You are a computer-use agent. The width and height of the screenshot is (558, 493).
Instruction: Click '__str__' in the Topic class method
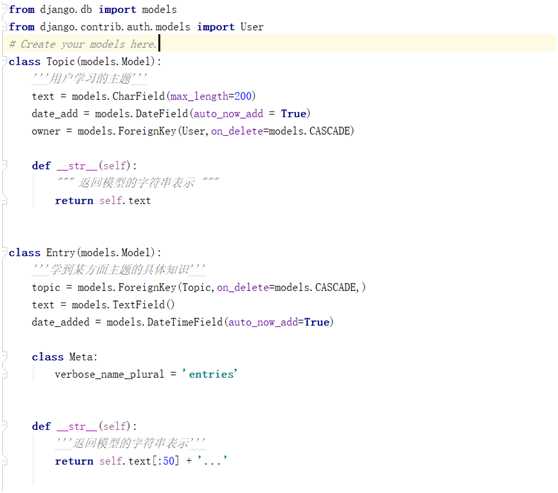tap(77, 166)
